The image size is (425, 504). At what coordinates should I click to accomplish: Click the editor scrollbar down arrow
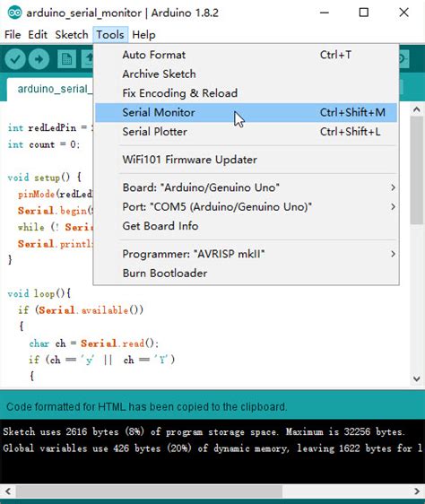tap(417, 378)
